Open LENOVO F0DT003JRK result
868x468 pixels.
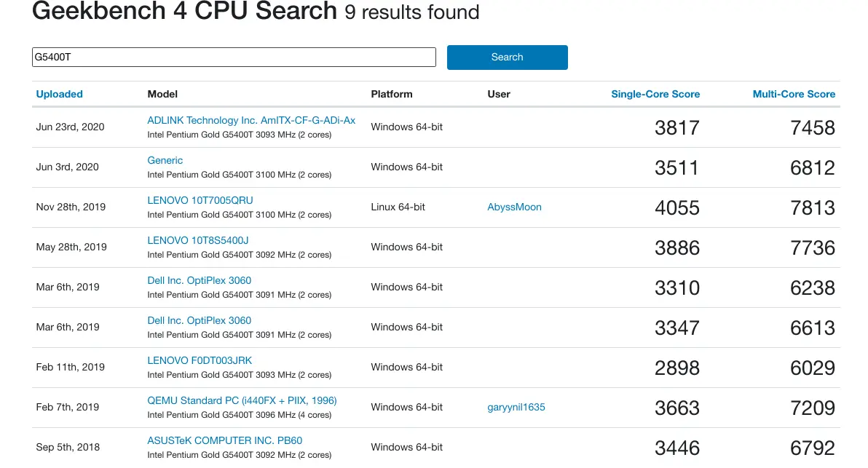200,361
